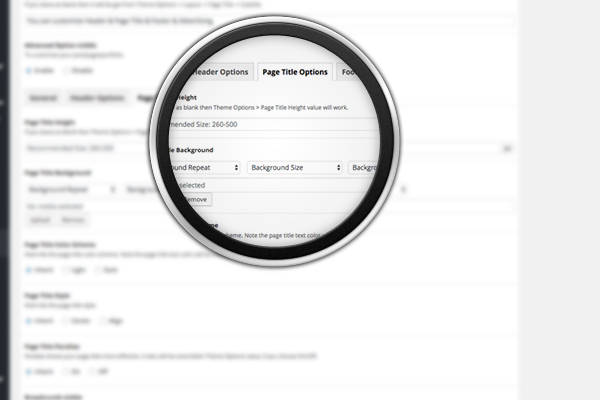Image resolution: width=600 pixels, height=400 pixels.
Task: Click the top description text field
Action: (x=270, y=19)
